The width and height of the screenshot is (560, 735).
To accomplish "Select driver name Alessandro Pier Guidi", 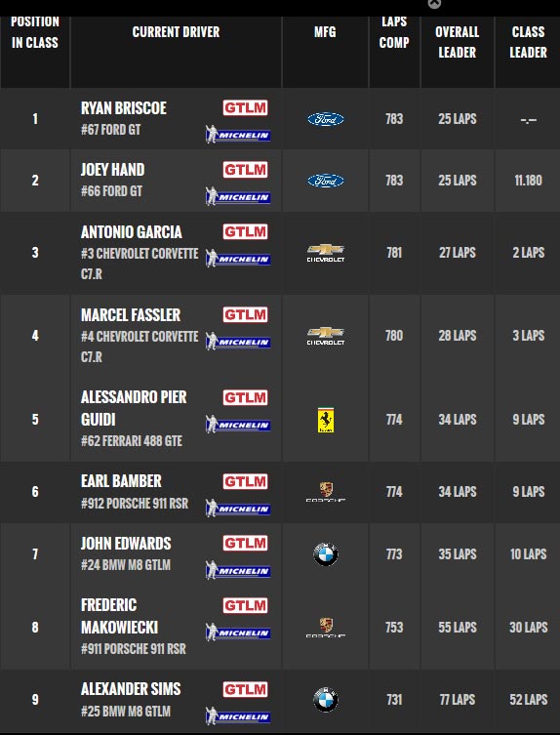I will 134,408.
